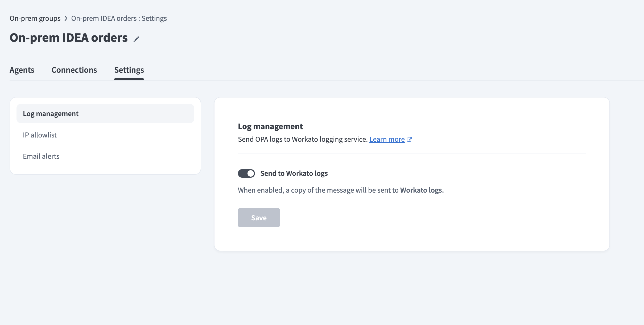Viewport: 644px width, 325px height.
Task: Click the breadcrumb chevron separator icon
Action: point(66,18)
